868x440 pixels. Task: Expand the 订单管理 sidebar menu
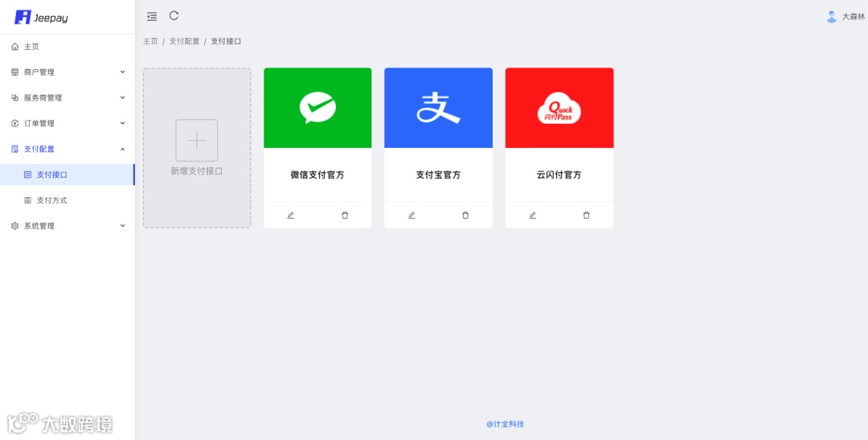(x=68, y=123)
